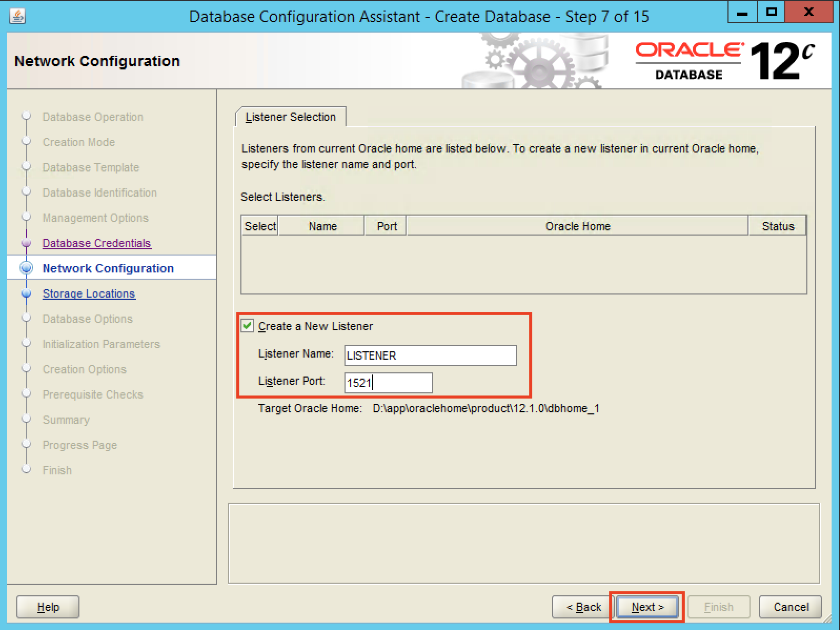The image size is (840, 630).
Task: Maximize the Database Configuration Assistant window
Action: click(x=771, y=12)
